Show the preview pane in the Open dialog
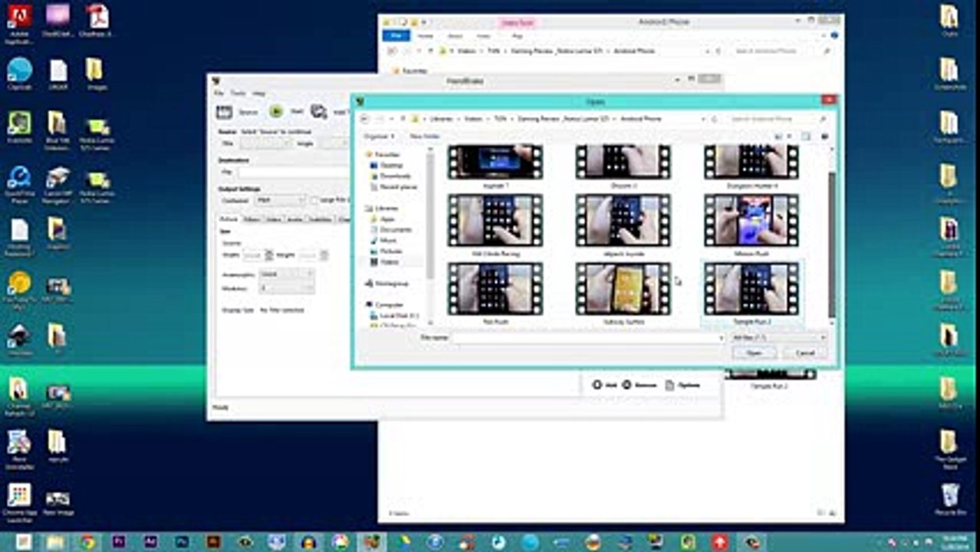Image resolution: width=980 pixels, height=552 pixels. click(x=806, y=136)
